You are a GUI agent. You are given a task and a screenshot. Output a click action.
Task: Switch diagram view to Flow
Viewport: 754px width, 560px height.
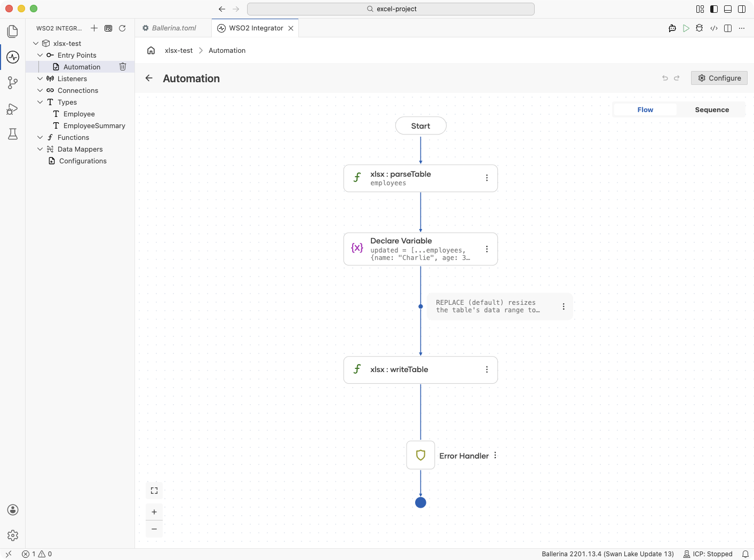pos(645,109)
